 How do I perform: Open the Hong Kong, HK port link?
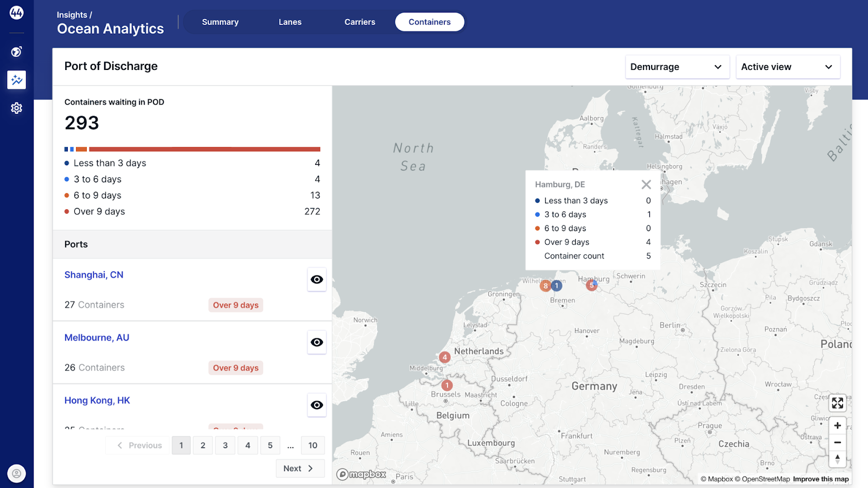[x=97, y=401]
